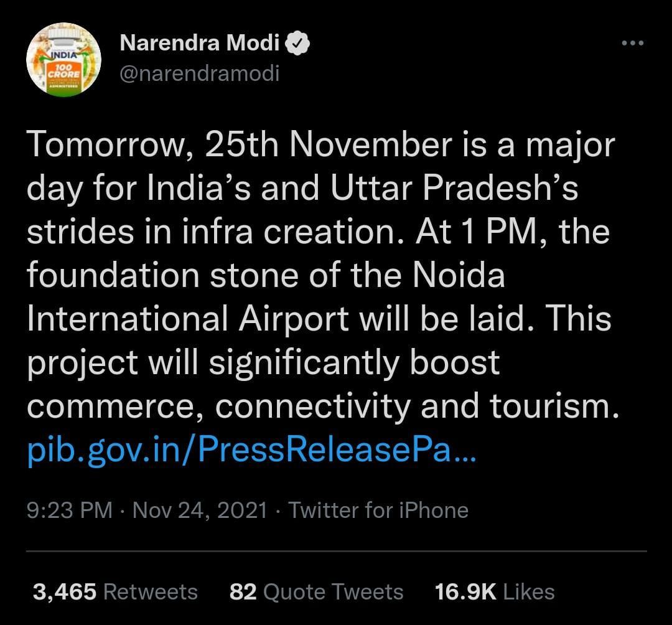Click "International Airport" in the tweet body
Screen dimensions: 672x625
[187, 319]
